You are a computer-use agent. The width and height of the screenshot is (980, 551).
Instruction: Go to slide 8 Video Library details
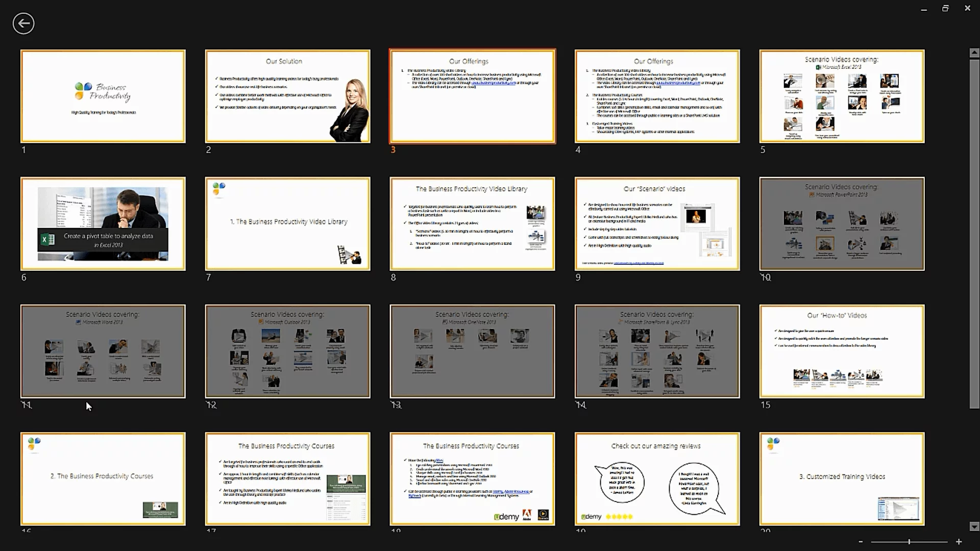pyautogui.click(x=472, y=224)
